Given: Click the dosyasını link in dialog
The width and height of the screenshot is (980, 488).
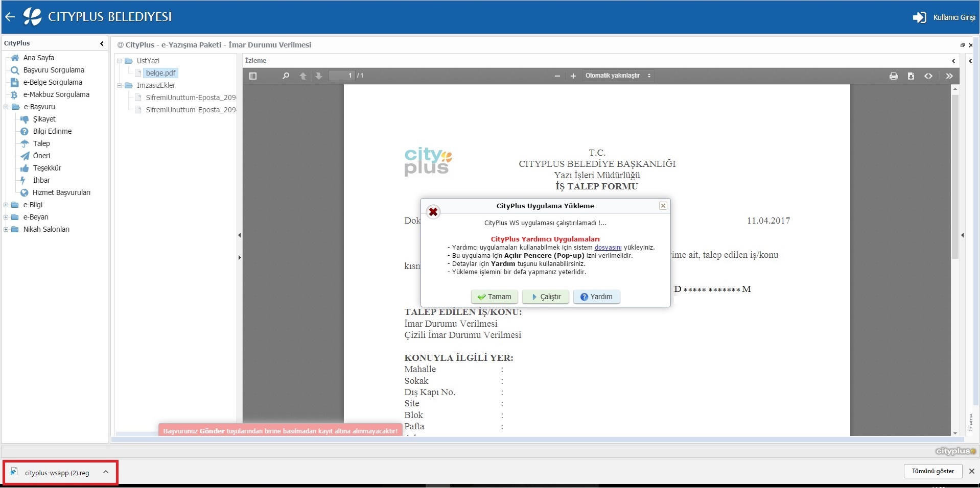Looking at the screenshot, I should click(x=608, y=247).
